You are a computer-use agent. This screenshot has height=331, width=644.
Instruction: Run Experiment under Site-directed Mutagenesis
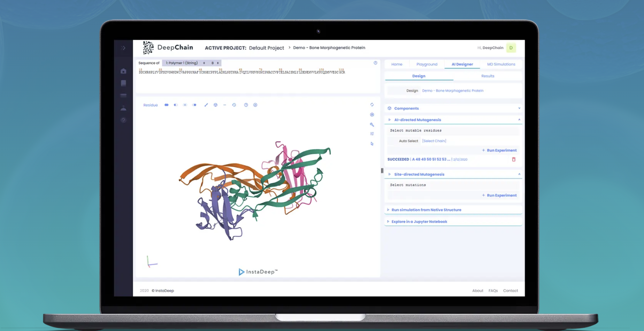click(499, 195)
